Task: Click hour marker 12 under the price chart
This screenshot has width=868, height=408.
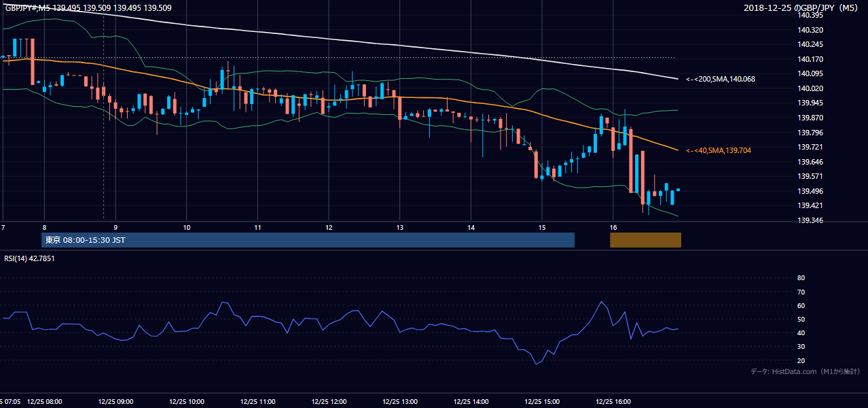Action: pyautogui.click(x=329, y=226)
